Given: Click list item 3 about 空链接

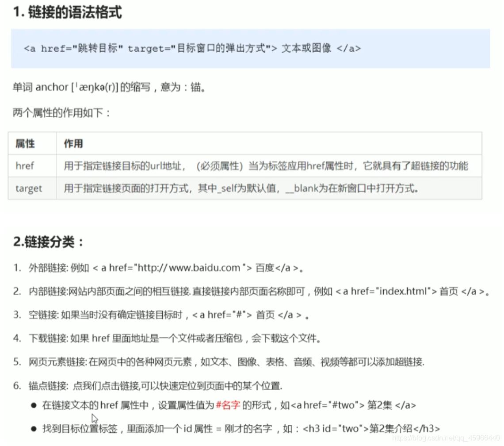Looking at the screenshot, I should [x=155, y=315].
